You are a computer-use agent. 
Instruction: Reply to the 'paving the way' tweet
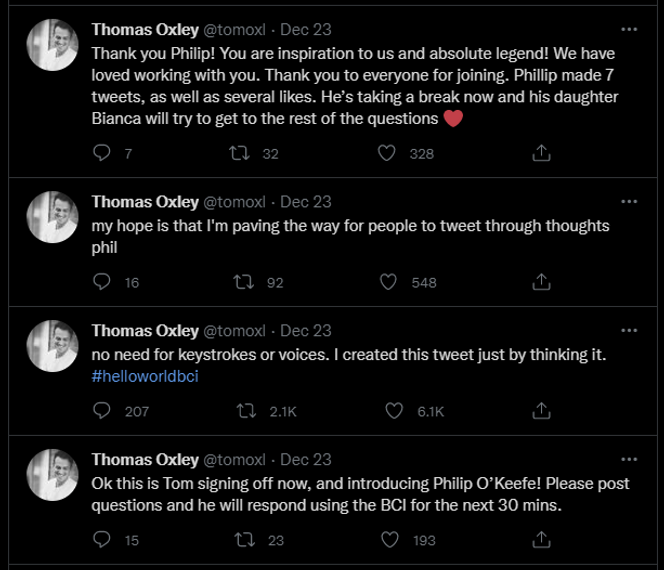click(x=101, y=282)
